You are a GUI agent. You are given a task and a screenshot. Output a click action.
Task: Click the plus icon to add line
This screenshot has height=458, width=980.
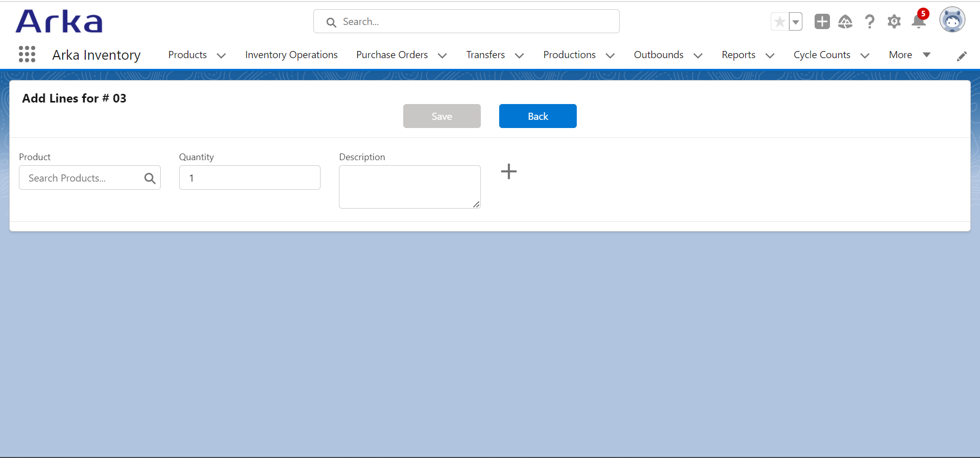[509, 171]
